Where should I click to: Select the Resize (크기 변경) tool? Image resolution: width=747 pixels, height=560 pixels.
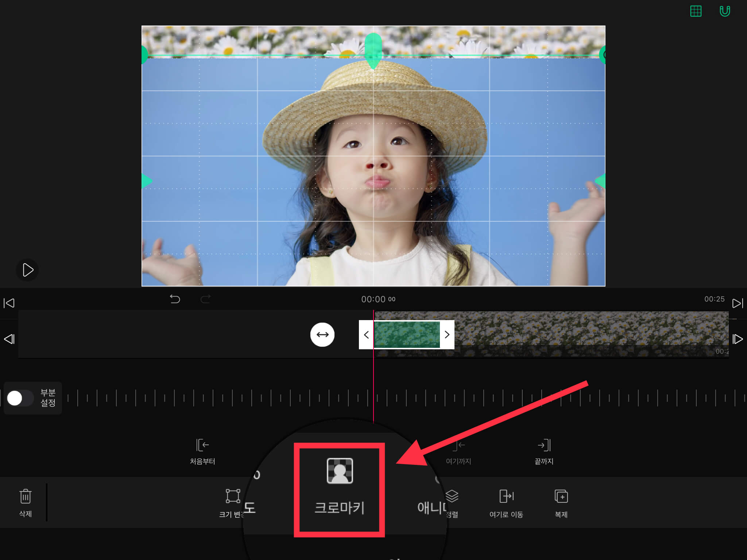point(233,497)
